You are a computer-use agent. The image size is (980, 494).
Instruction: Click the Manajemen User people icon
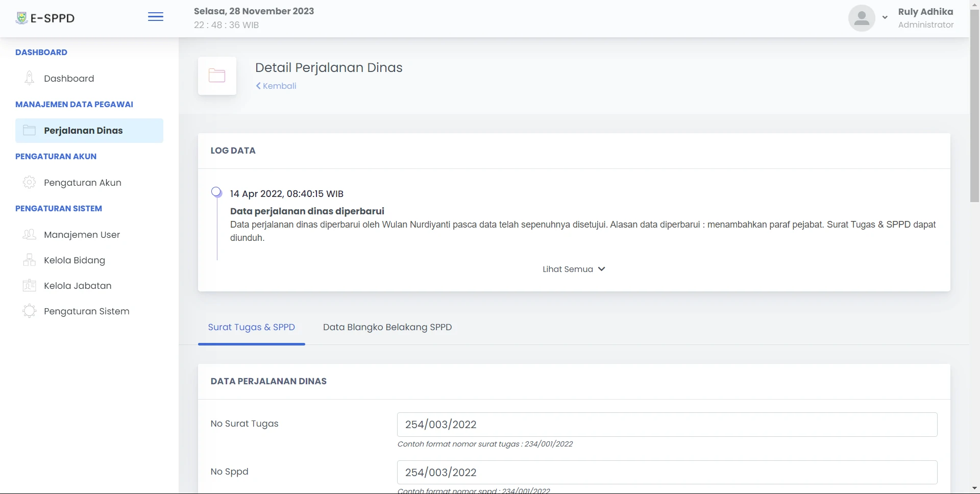[30, 235]
